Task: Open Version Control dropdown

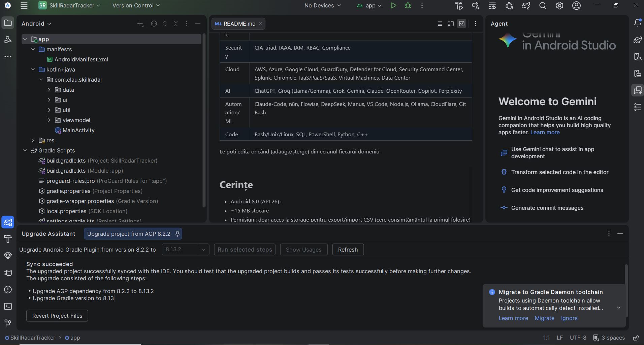Action: click(x=136, y=5)
